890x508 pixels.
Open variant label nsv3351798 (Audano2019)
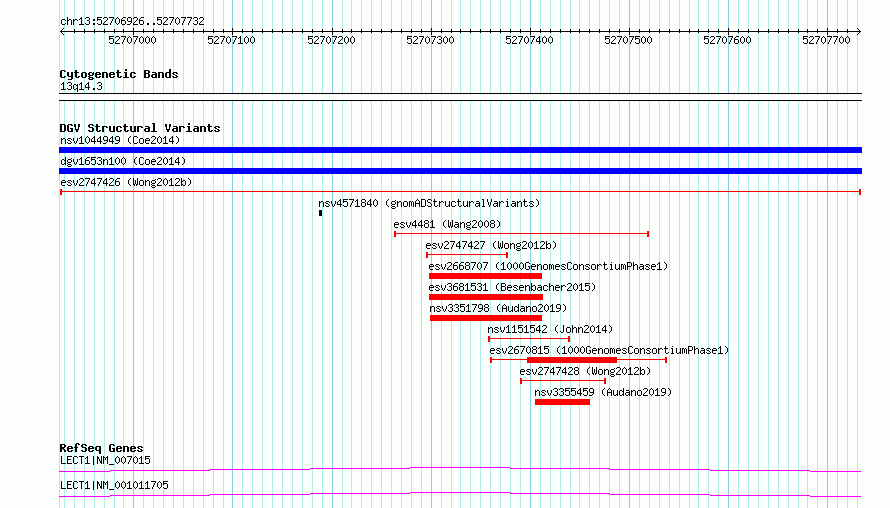coord(498,308)
